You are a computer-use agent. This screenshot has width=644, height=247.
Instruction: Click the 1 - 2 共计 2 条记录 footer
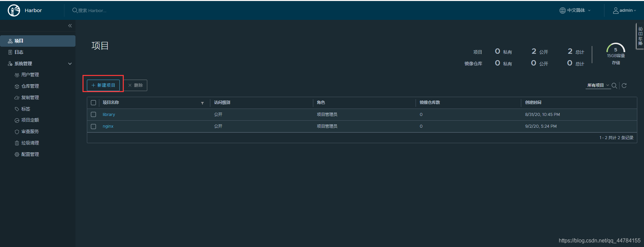click(x=616, y=138)
